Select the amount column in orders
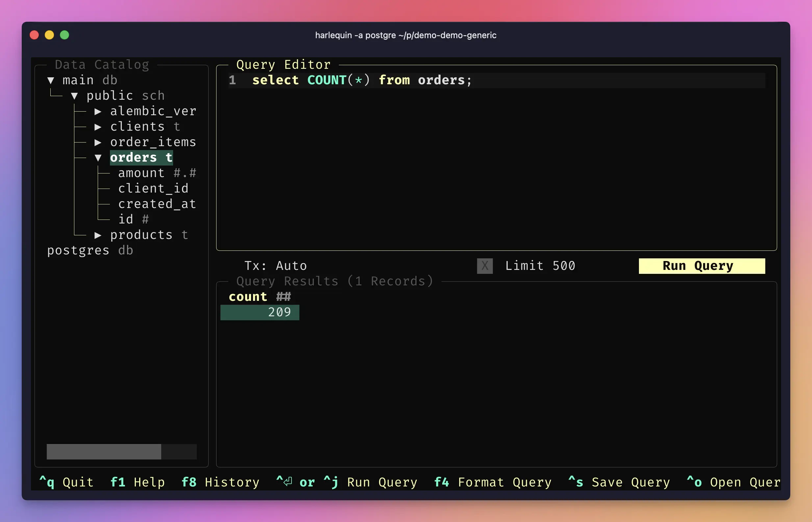Image resolution: width=812 pixels, height=522 pixels. pyautogui.click(x=141, y=173)
